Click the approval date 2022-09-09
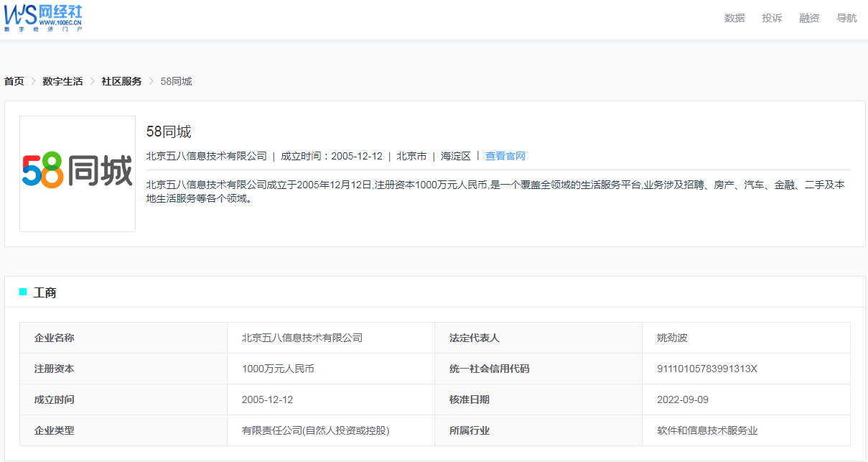868x462 pixels. point(683,399)
